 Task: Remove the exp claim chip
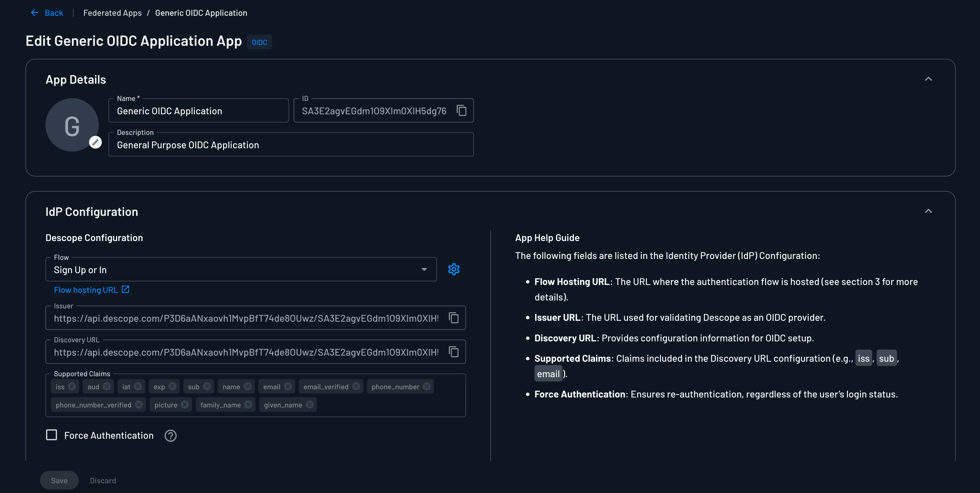pyautogui.click(x=172, y=386)
